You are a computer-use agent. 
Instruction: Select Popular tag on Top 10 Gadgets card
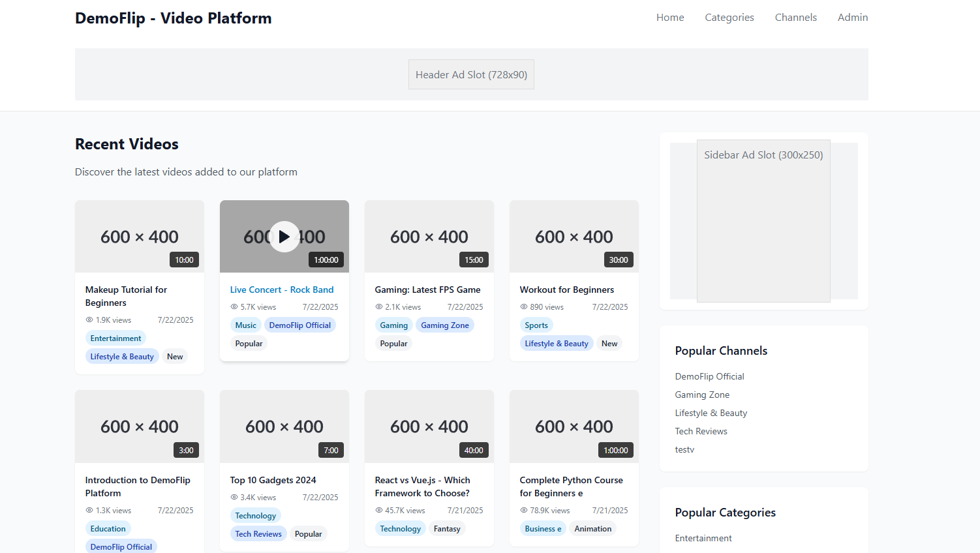click(308, 534)
